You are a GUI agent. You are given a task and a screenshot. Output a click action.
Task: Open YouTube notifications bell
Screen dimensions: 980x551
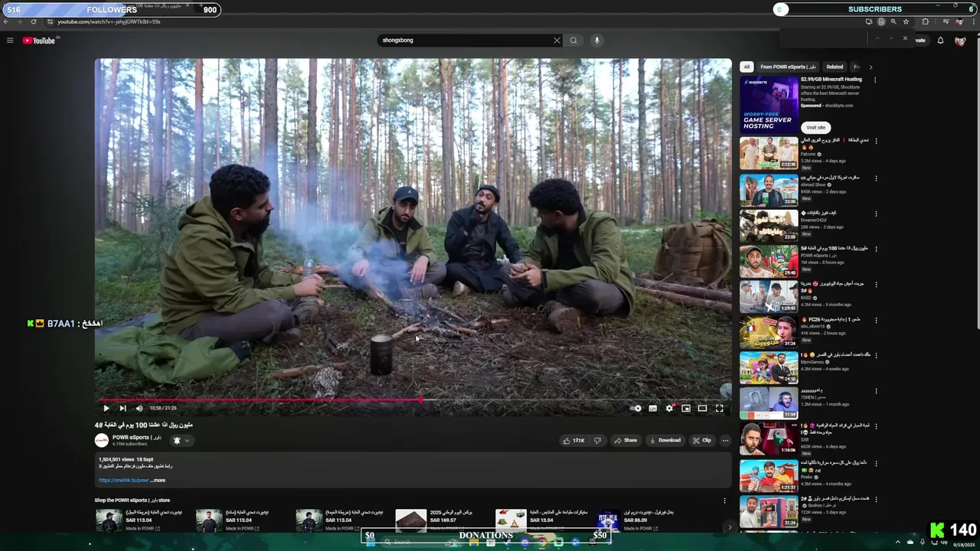tap(940, 41)
